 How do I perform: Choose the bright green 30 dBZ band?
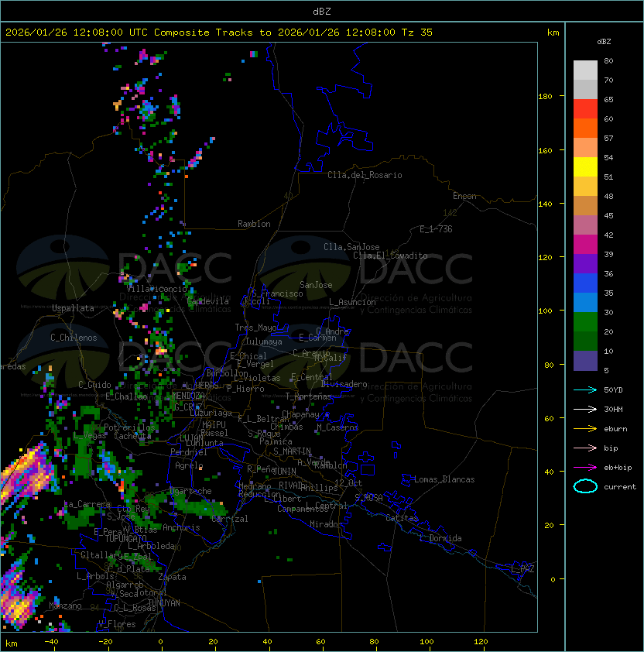pyautogui.click(x=585, y=322)
